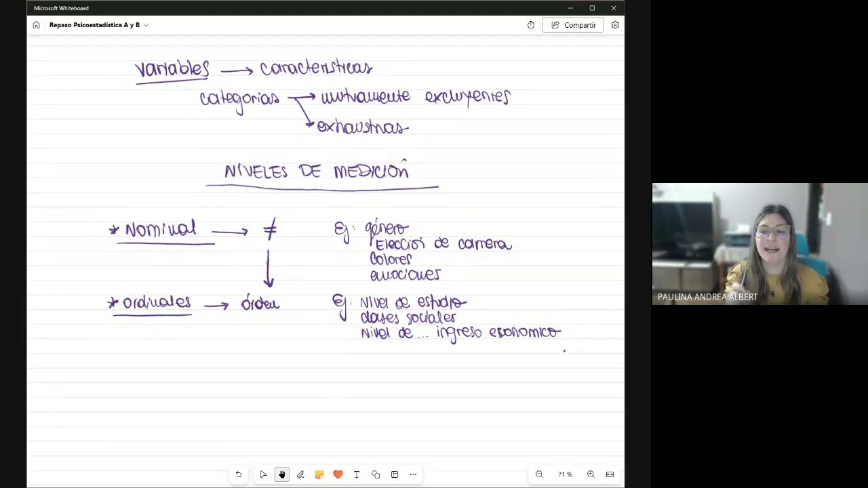Maximize the Microsoft Whiteboard window
The width and height of the screenshot is (868, 488).
[592, 8]
